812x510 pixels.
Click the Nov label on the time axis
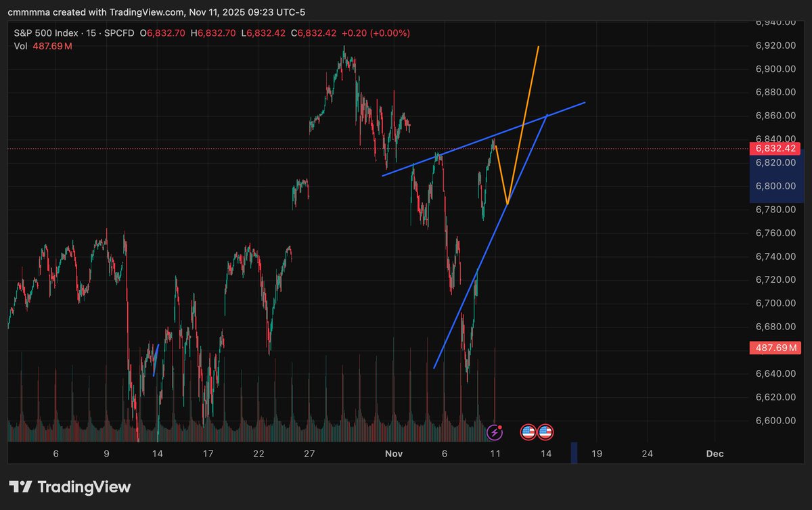click(x=394, y=454)
